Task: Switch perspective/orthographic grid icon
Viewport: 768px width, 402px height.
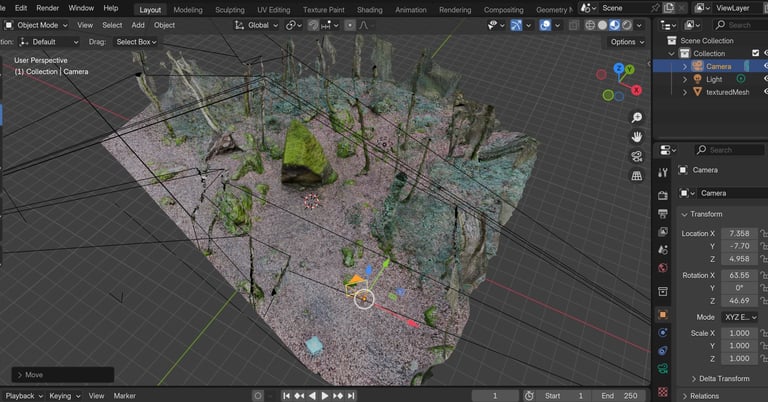Action: click(637, 176)
